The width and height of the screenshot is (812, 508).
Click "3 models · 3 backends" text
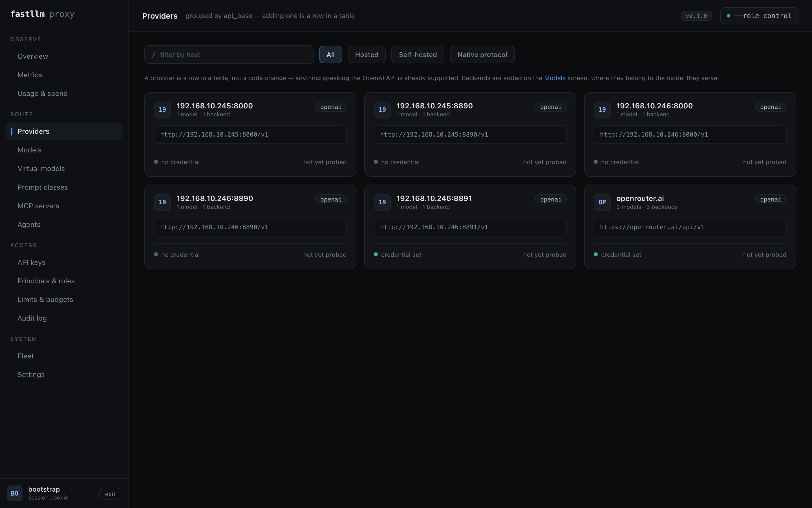(646, 207)
